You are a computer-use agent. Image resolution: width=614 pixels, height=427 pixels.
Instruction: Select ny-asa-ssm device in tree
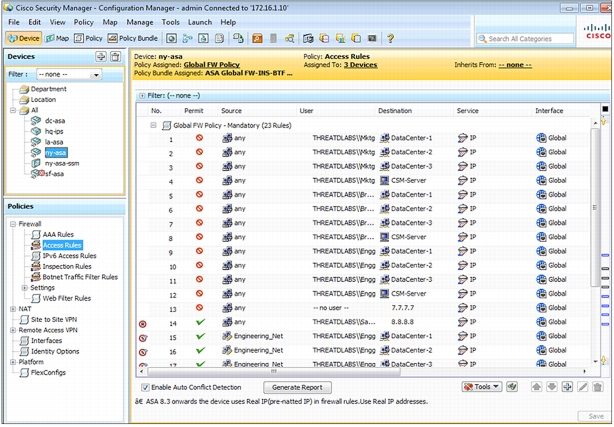[x=61, y=163]
